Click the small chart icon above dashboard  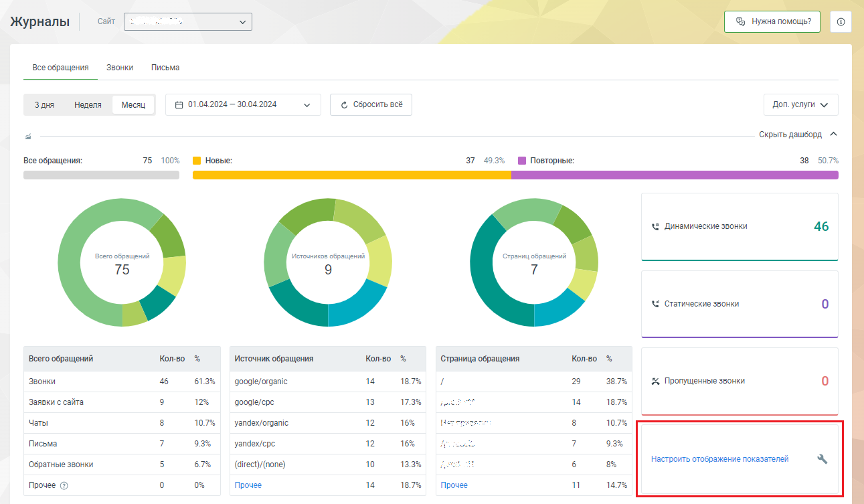[x=27, y=136]
